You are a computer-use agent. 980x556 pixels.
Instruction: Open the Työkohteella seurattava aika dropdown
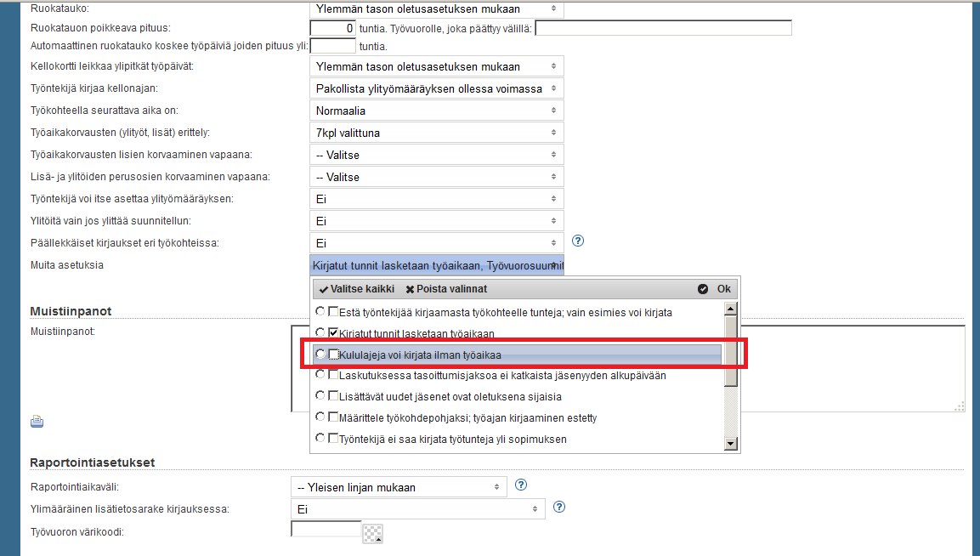point(436,111)
